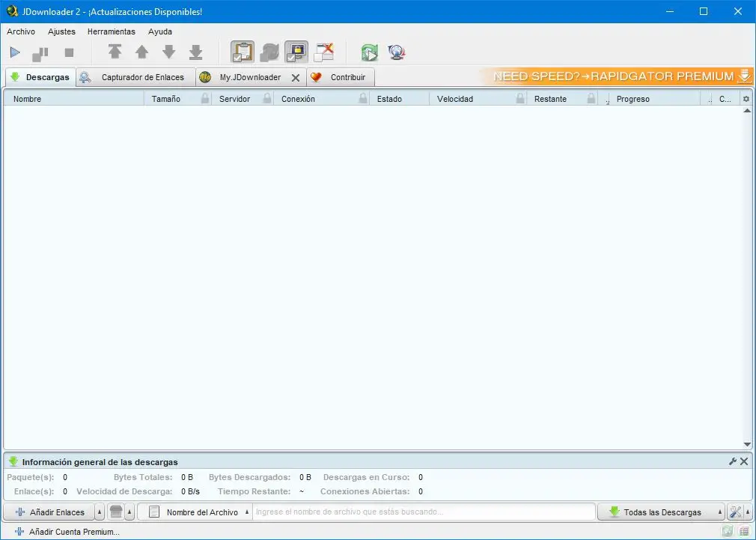
Task: Move selection one step down
Action: coord(168,52)
